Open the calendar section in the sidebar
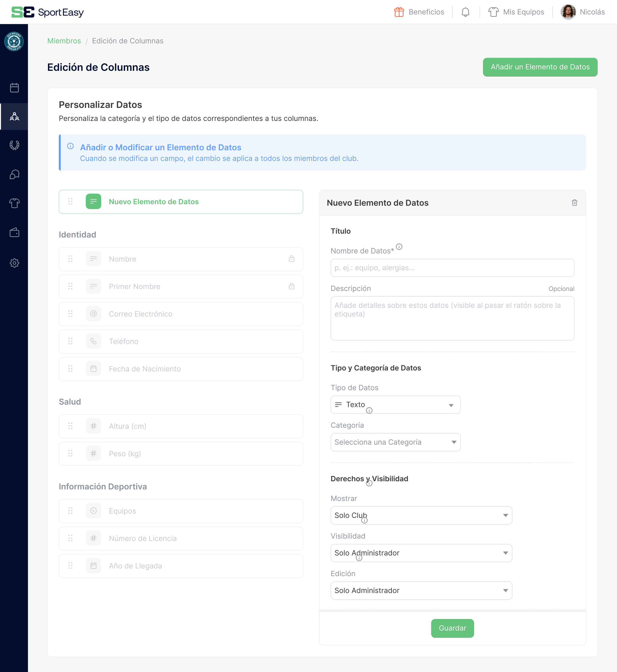The height and width of the screenshot is (672, 617). (14, 88)
